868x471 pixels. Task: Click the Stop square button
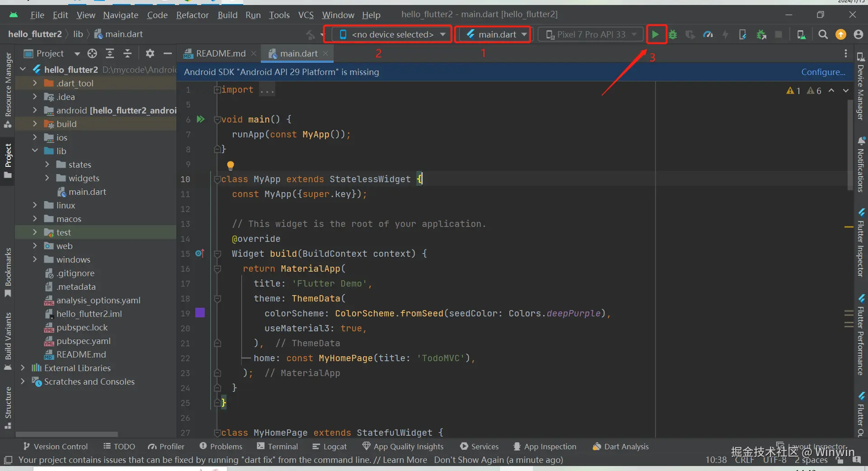pyautogui.click(x=778, y=34)
